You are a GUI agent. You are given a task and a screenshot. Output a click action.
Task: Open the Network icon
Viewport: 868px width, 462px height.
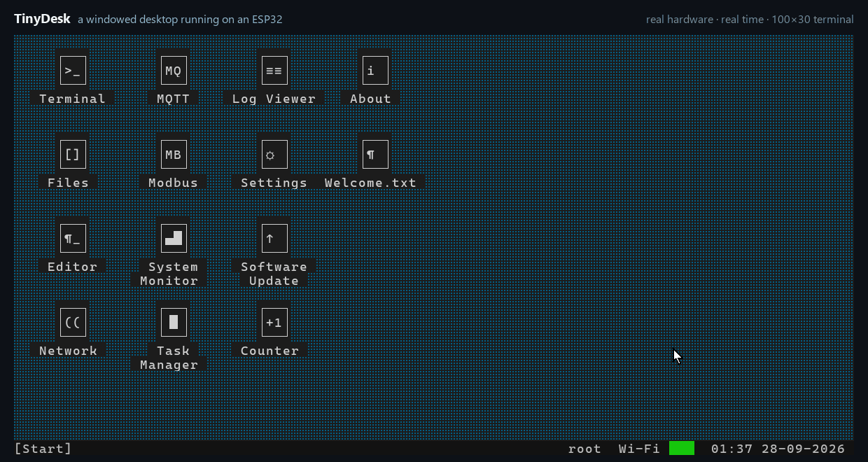(73, 323)
